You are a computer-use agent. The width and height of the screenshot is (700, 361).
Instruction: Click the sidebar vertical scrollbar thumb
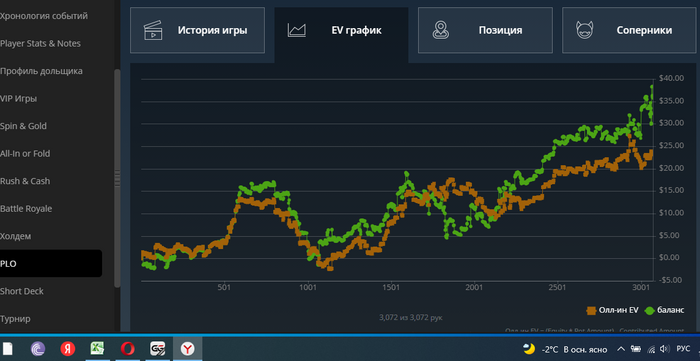click(117, 178)
